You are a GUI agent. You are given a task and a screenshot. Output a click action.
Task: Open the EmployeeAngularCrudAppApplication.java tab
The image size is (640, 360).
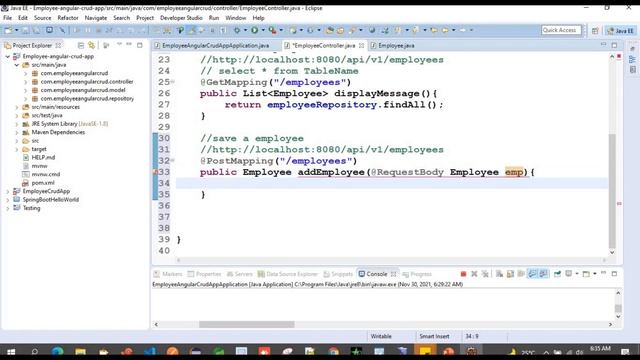(215, 45)
